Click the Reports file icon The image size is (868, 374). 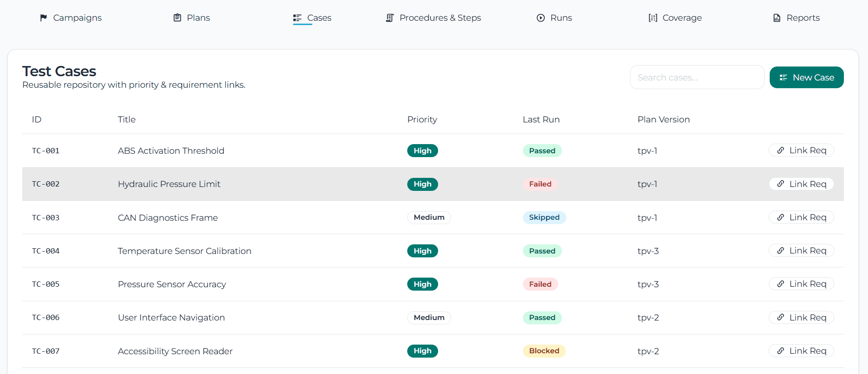[x=777, y=18]
